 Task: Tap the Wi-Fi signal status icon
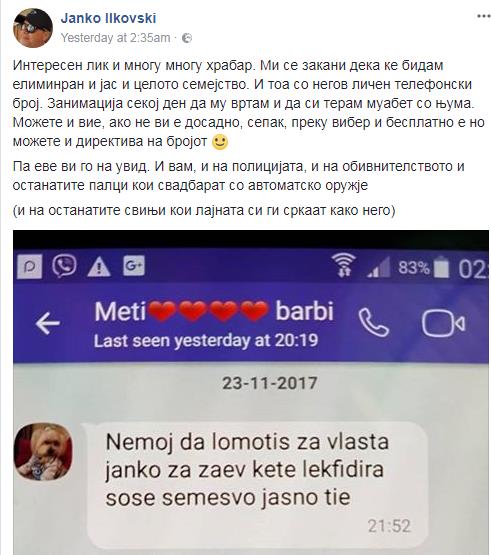point(343,265)
